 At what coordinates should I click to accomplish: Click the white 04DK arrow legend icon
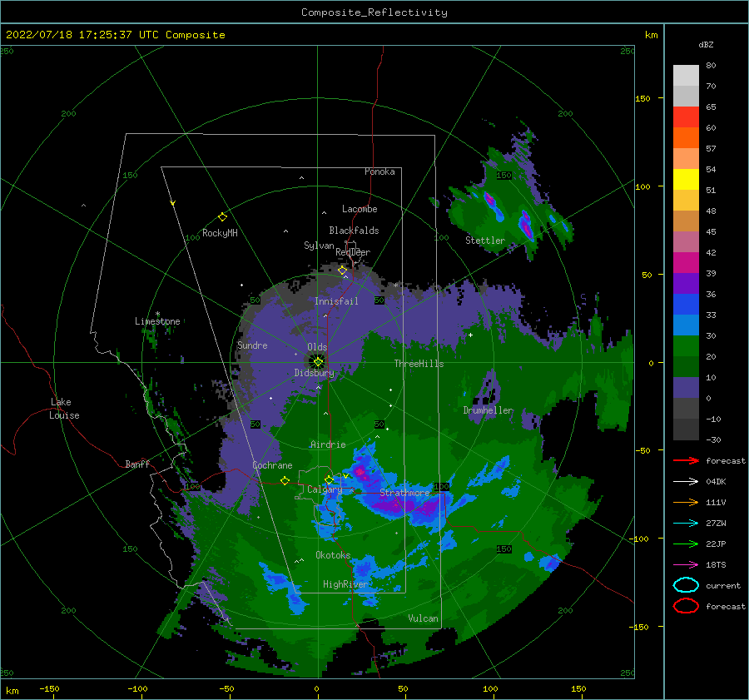pyautogui.click(x=686, y=481)
